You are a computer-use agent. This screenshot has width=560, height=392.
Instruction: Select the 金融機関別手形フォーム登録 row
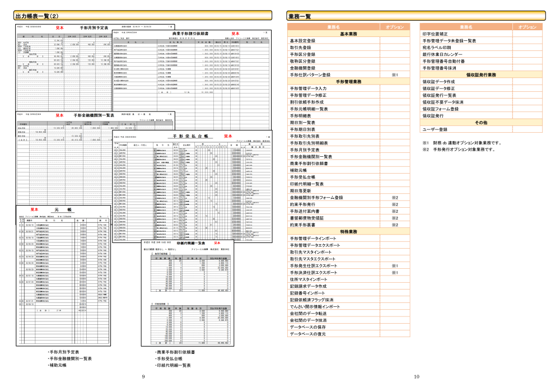pyautogui.click(x=348, y=198)
